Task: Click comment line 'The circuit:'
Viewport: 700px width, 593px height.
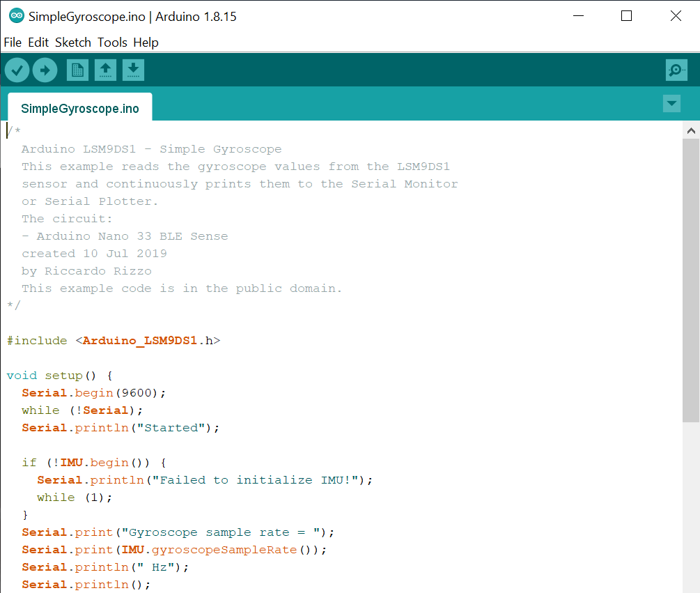Action: (67, 219)
